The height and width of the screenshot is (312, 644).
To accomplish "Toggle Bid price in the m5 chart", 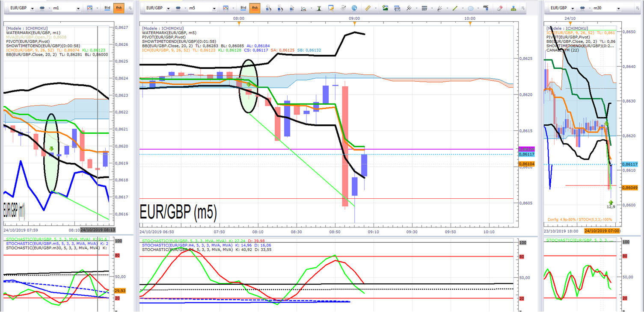I will point(243,8).
